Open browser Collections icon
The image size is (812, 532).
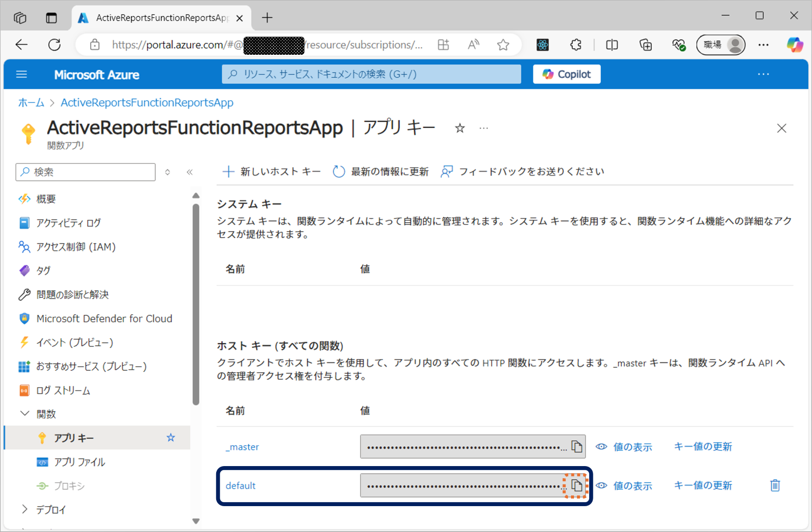click(x=646, y=45)
